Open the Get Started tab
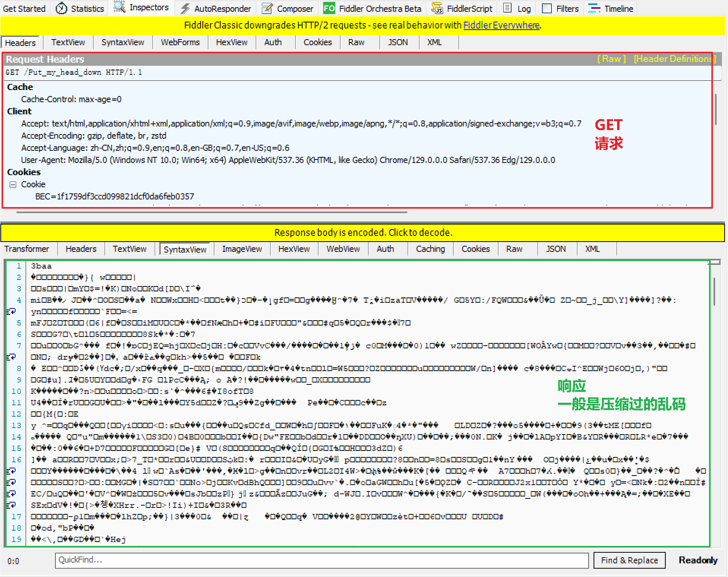The height and width of the screenshot is (577, 728). (24, 8)
